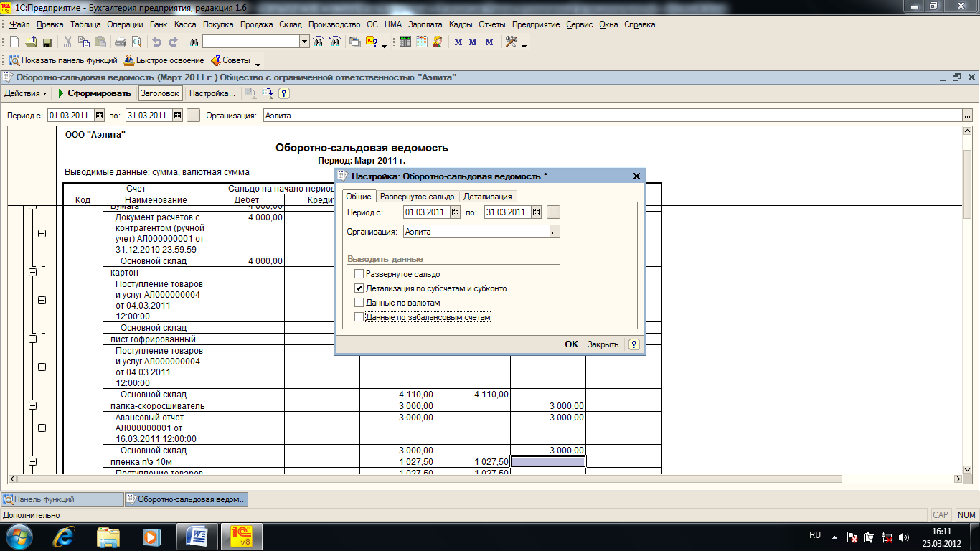Click Сформировать to generate report
This screenshot has width=980, height=551.
click(93, 93)
